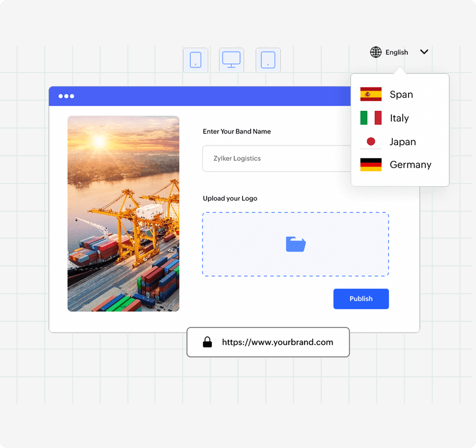The image size is (476, 448).
Task: Click the Germany flag icon
Action: 371,164
